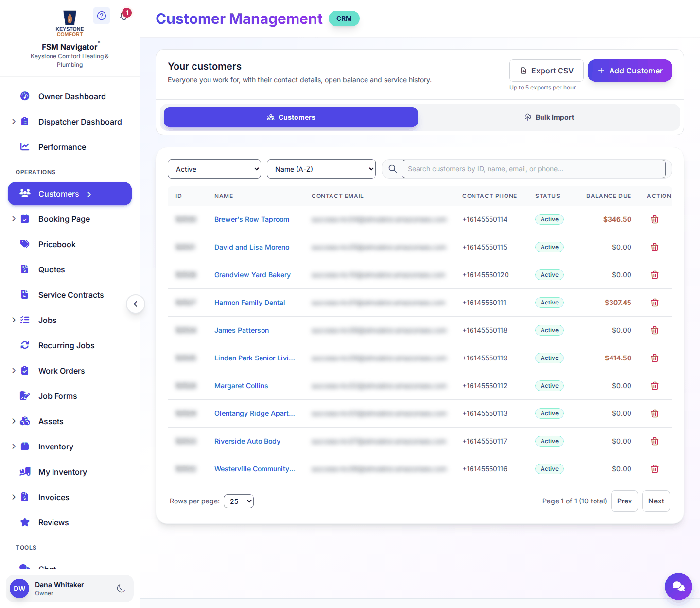Open the floating chat bubble icon
The width and height of the screenshot is (700, 608).
(679, 587)
